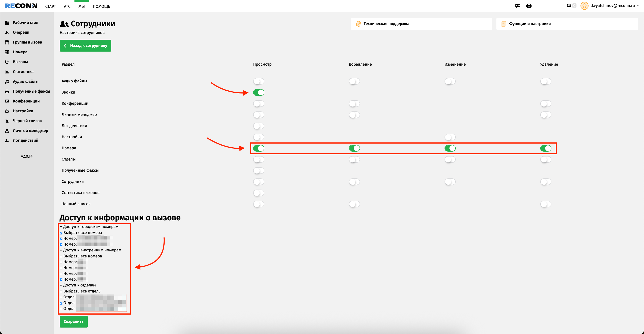This screenshot has width=644, height=334.
Task: Open the АТС top menu item
Action: coord(67,6)
